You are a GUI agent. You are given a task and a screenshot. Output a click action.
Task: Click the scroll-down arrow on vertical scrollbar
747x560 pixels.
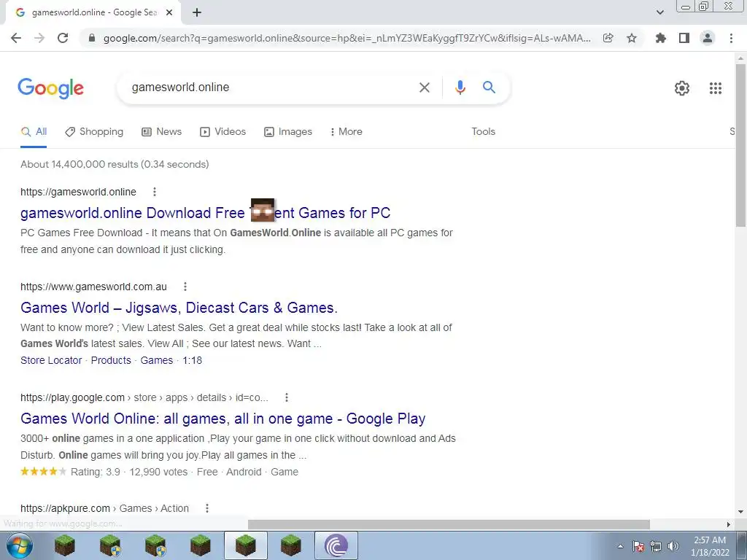coord(740,512)
